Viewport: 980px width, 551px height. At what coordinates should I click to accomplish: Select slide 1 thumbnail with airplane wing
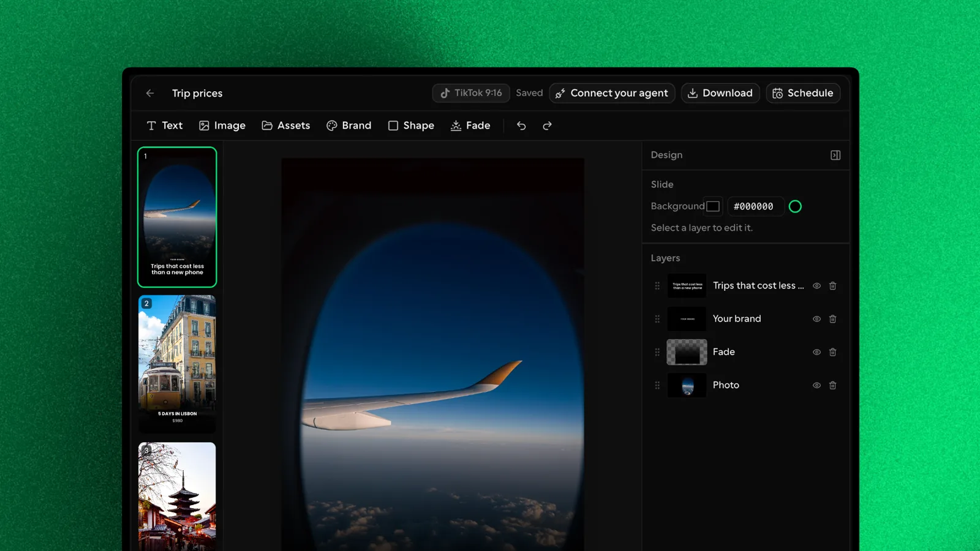(x=177, y=217)
